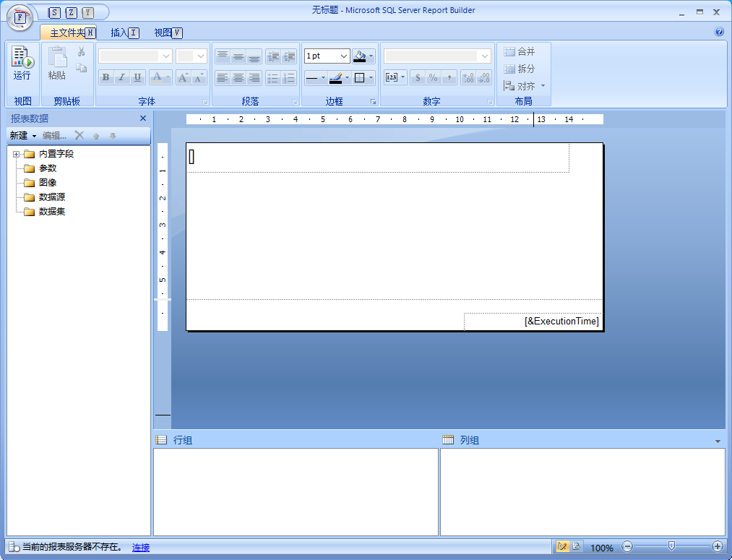The height and width of the screenshot is (560, 732).
Task: Click the % percent format icon
Action: [x=434, y=77]
